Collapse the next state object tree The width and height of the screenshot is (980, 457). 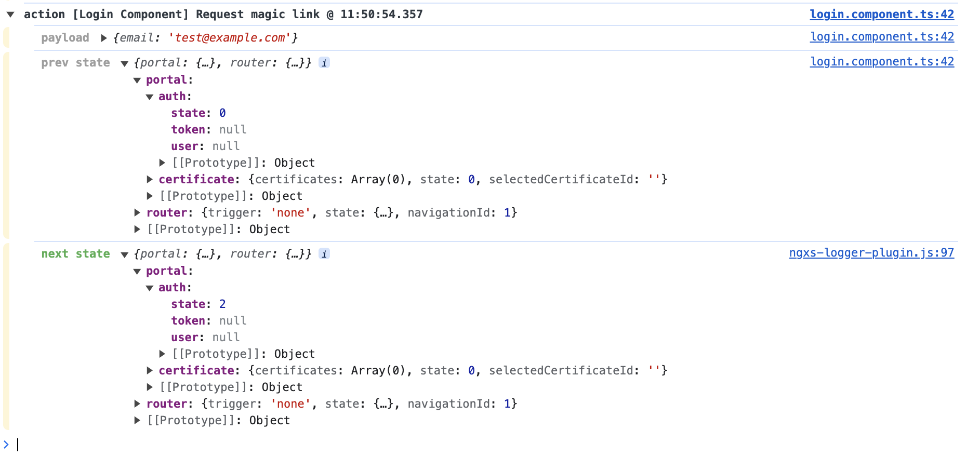click(125, 254)
